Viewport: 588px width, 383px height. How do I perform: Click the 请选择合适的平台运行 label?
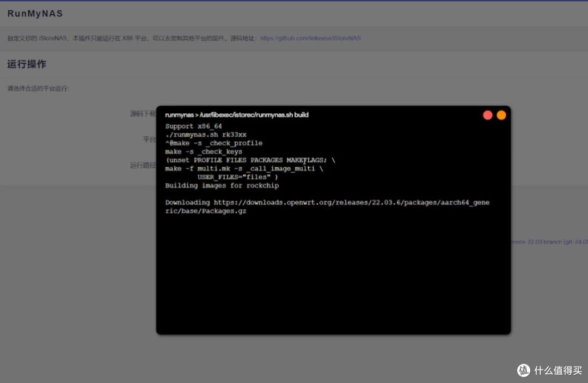(39, 88)
